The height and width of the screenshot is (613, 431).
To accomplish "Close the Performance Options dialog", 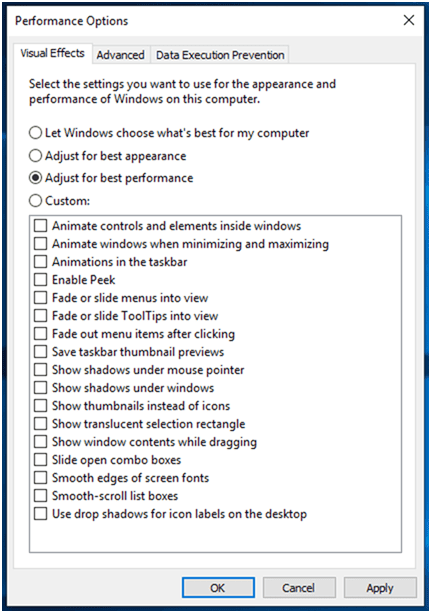I will (409, 20).
